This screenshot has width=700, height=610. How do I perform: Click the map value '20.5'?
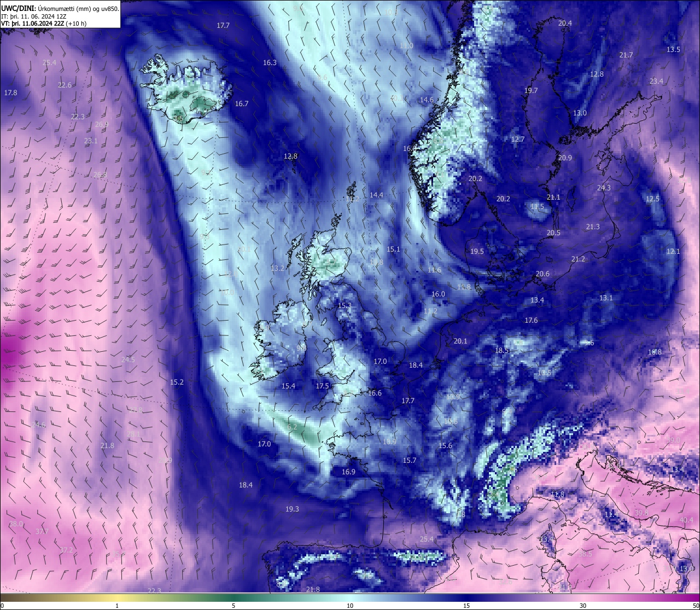pos(553,233)
